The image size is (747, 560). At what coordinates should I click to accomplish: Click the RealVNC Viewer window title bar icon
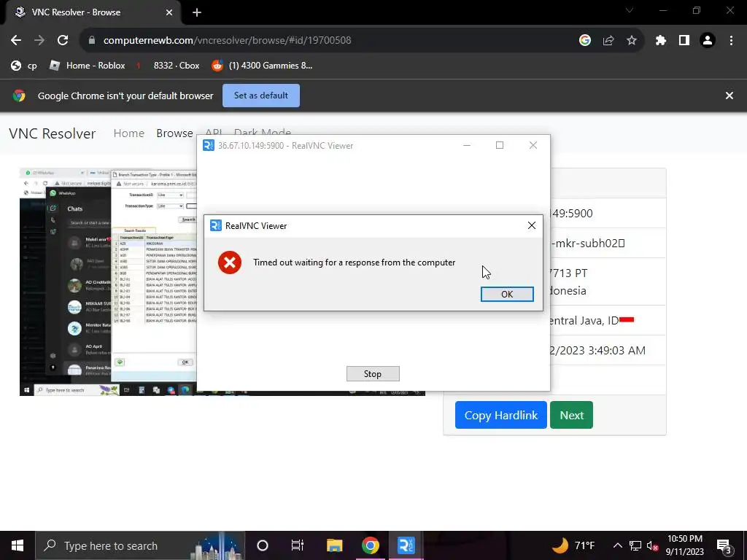click(x=209, y=145)
